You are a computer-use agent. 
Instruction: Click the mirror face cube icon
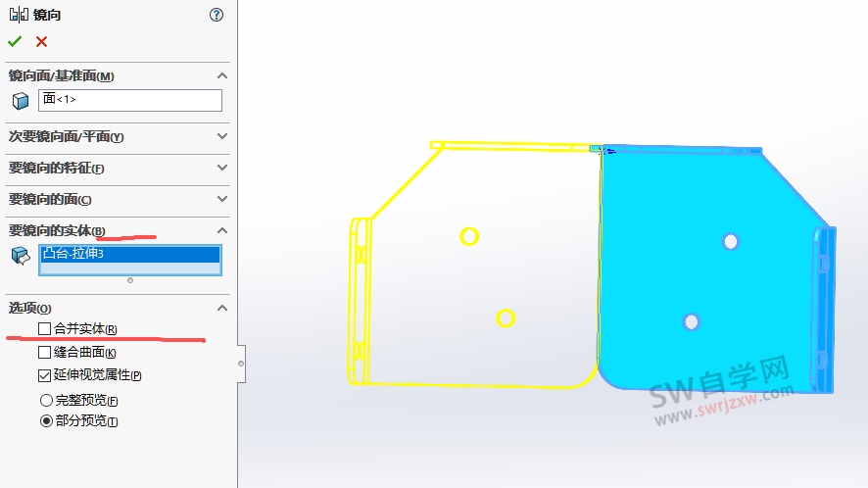(21, 101)
